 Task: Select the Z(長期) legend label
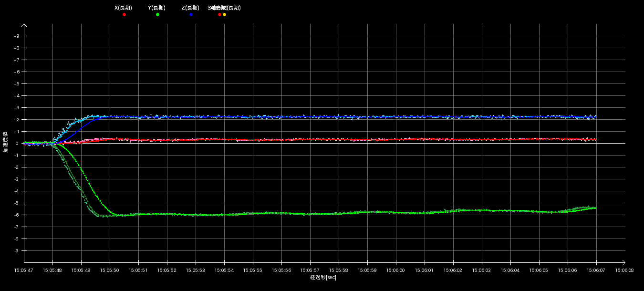(190, 8)
